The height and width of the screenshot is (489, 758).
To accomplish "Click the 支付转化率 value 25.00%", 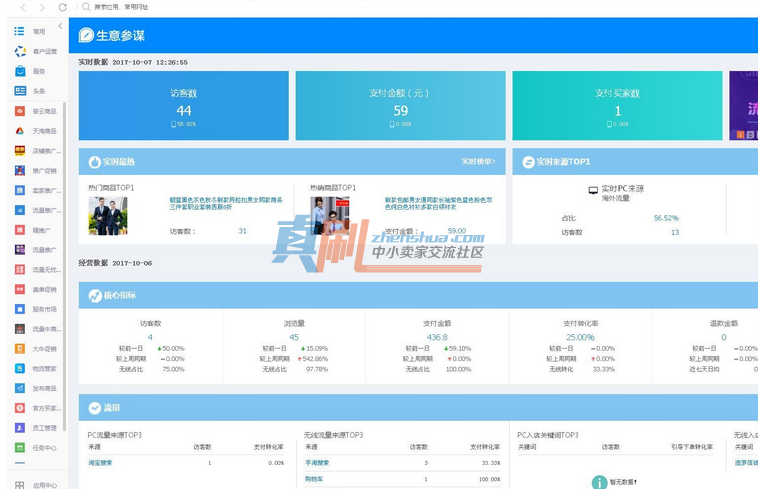I will coord(581,337).
